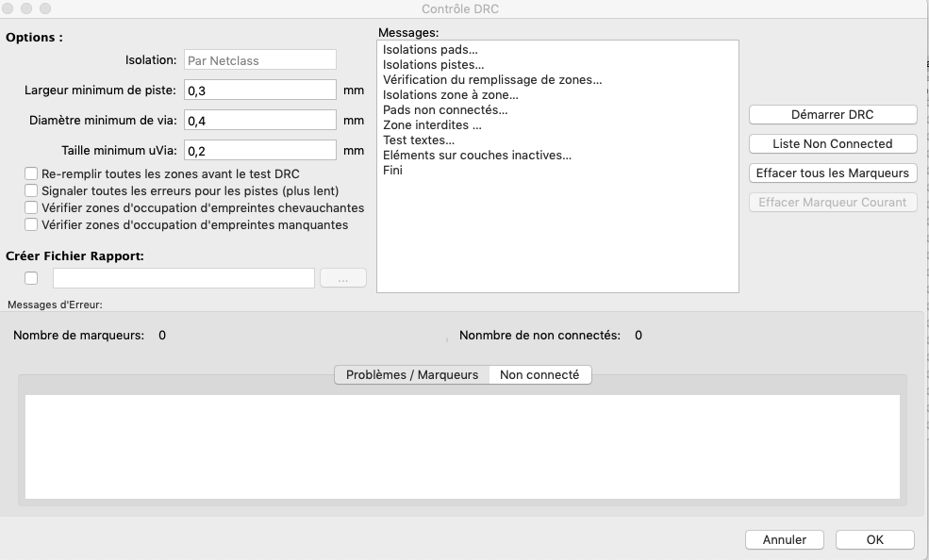This screenshot has width=929, height=560.
Task: Confirm with the OK button
Action: [x=874, y=540]
